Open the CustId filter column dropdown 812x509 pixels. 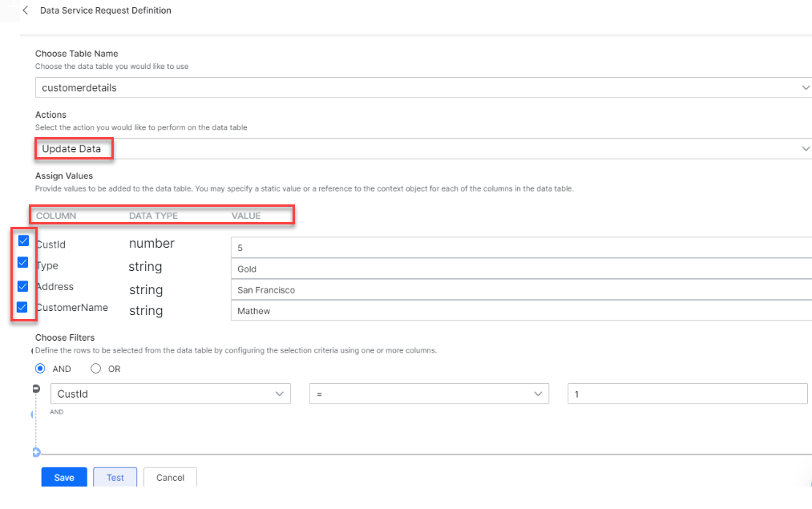point(170,394)
